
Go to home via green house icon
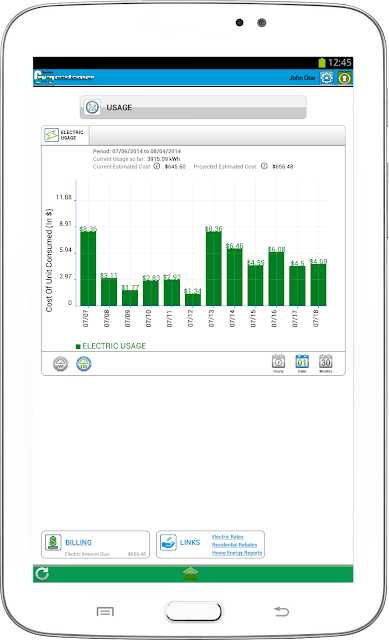(190, 573)
